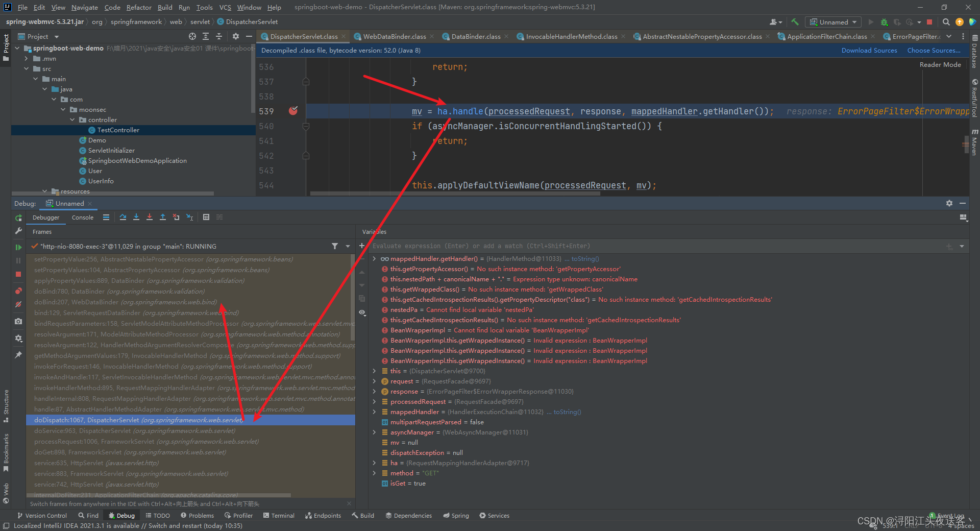
Task: Click the orange IDE update icon
Action: click(x=959, y=22)
